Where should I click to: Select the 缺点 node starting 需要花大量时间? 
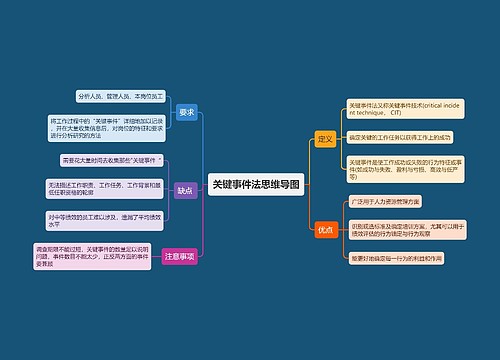pyautogui.click(x=112, y=160)
